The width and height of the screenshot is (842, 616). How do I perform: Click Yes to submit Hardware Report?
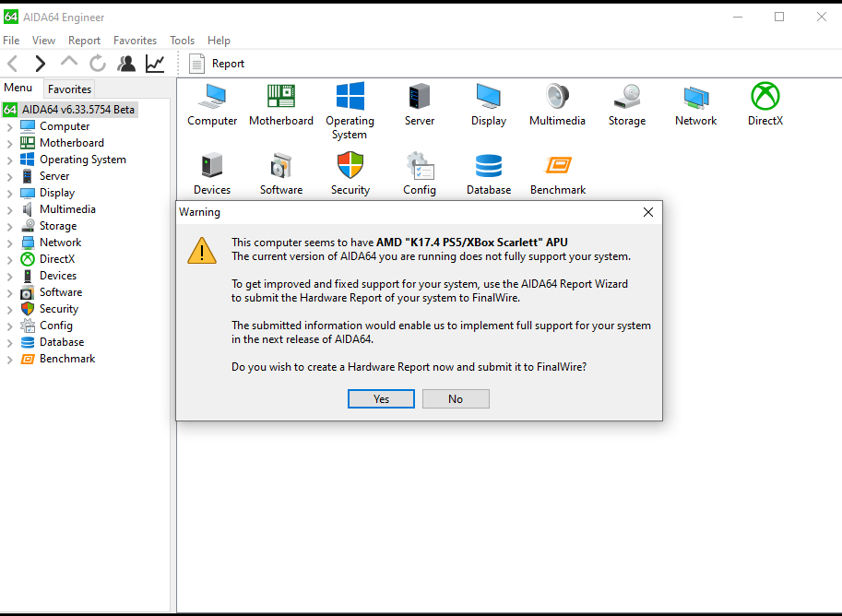pos(381,399)
